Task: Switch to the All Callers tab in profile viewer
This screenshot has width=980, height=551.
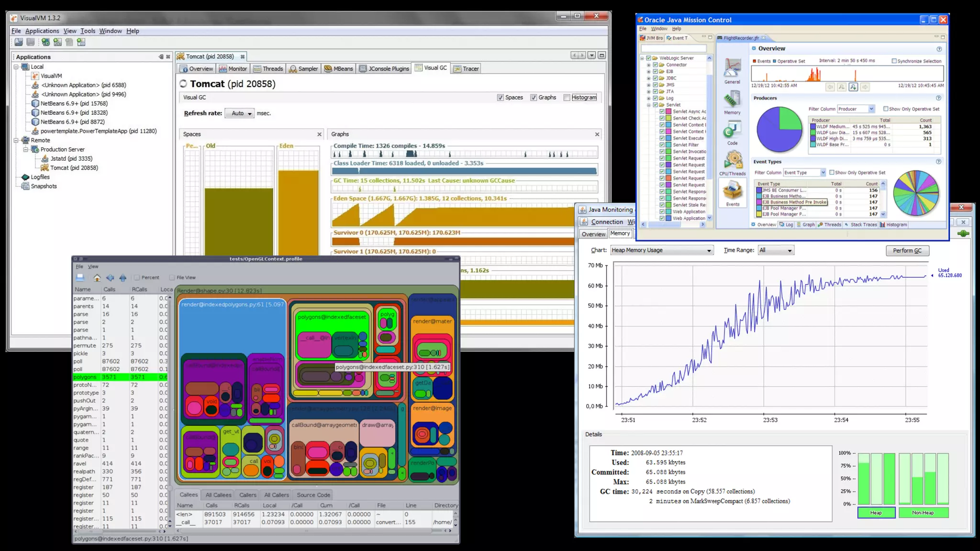Action: [x=276, y=495]
